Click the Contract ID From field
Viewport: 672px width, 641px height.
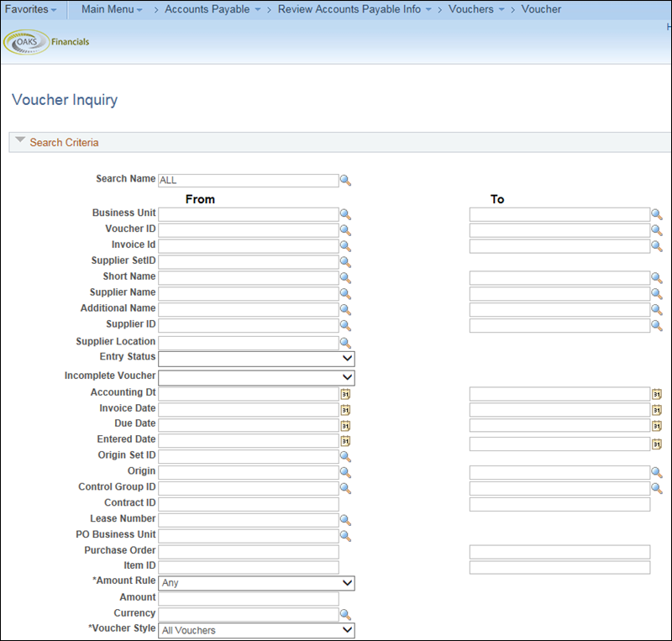(248, 504)
